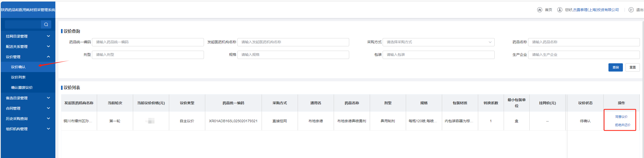Focus the 药品统一编码 input field
Viewport: 644px width, 158px height.
148,42
